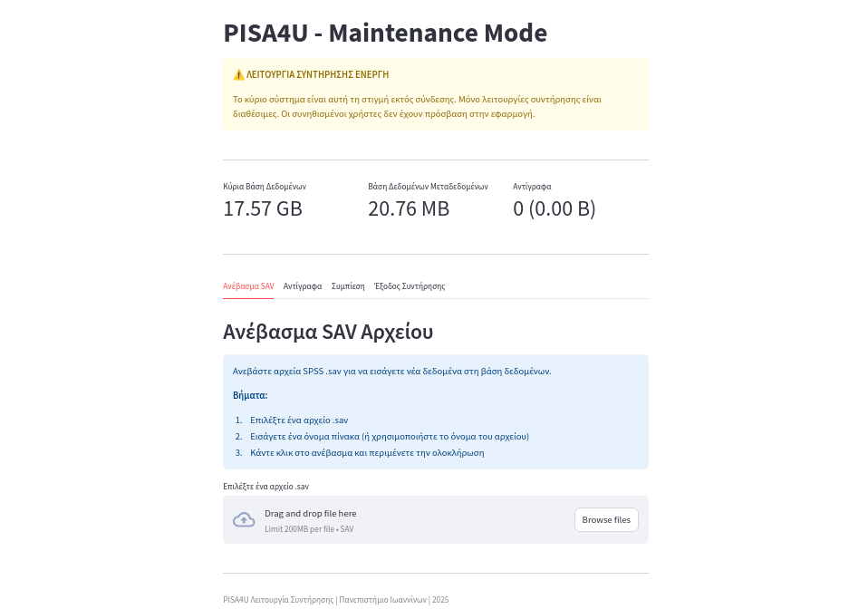The height and width of the screenshot is (609, 868).
Task: Click the warning triangle icon in banner
Action: click(x=238, y=74)
